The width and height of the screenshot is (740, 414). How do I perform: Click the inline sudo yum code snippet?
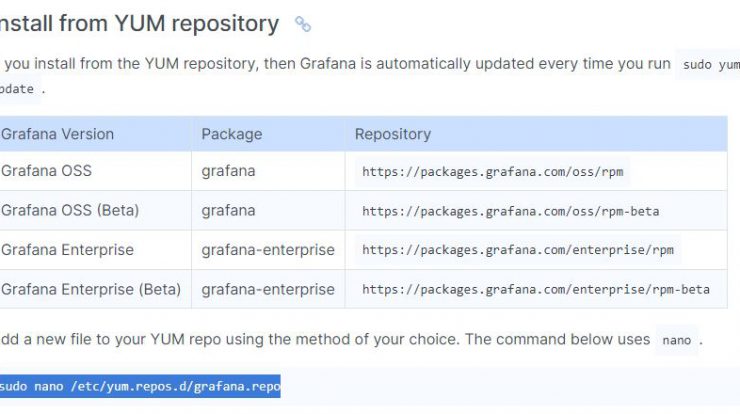coord(709,64)
